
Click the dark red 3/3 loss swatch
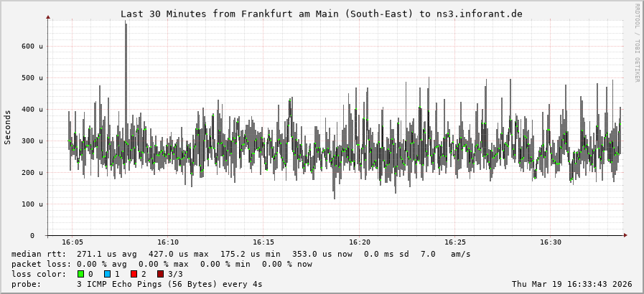[x=160, y=274]
